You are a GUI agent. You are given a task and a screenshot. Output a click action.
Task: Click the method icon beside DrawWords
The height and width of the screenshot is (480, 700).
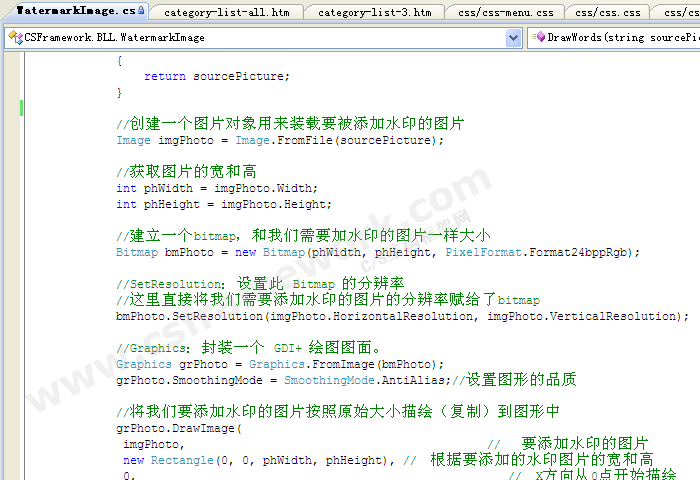539,38
